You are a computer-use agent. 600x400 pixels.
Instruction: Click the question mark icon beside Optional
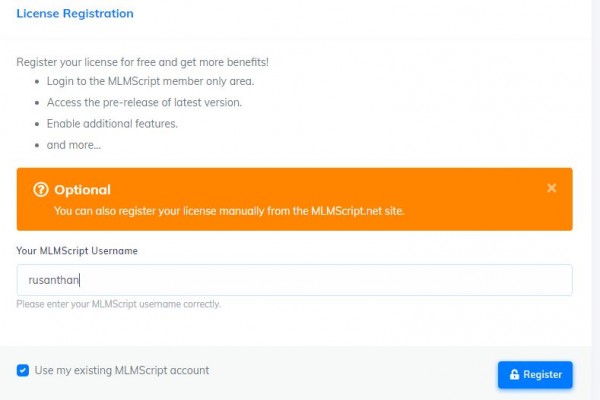[41, 189]
